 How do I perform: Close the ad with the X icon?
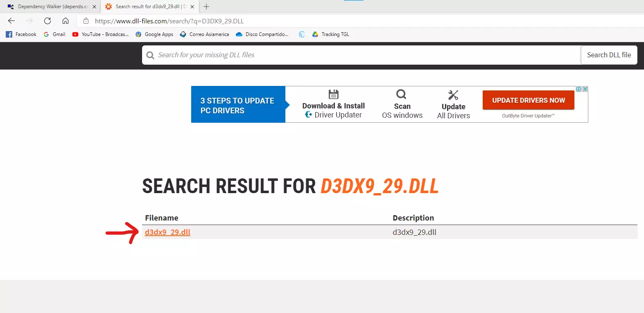pos(585,89)
